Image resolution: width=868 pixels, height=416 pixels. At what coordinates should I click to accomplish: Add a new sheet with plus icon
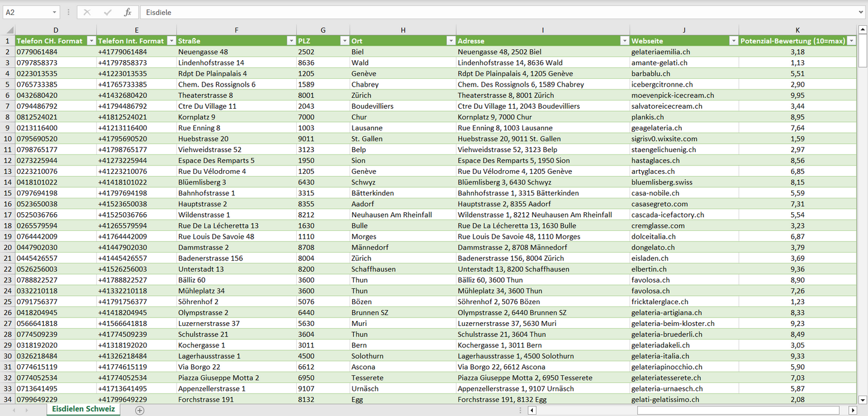pos(140,410)
